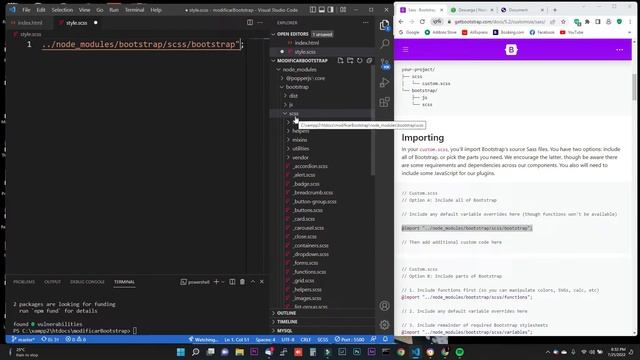This screenshot has height=360, width=640.
Task: Open the Accounts icon in the activity bar
Action: pos(384,306)
